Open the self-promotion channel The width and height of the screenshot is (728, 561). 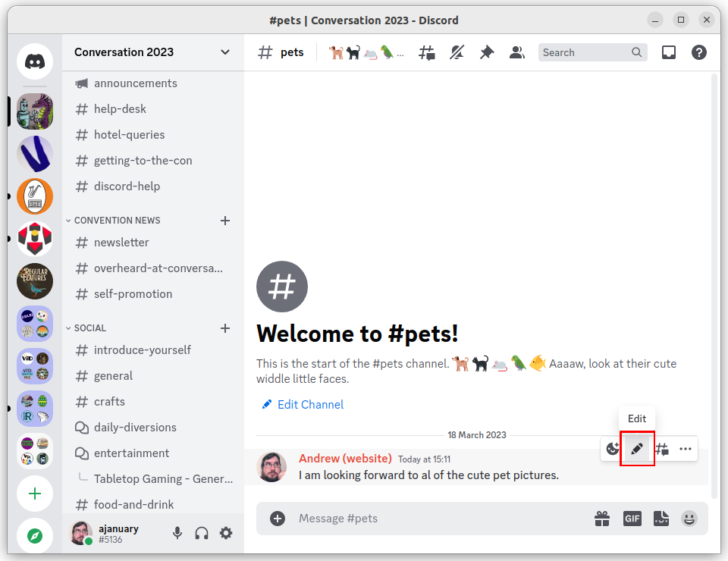click(153, 293)
